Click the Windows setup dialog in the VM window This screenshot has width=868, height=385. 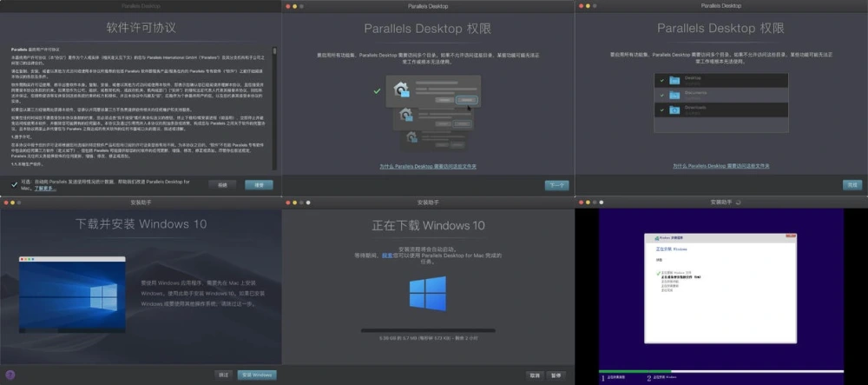pos(720,288)
